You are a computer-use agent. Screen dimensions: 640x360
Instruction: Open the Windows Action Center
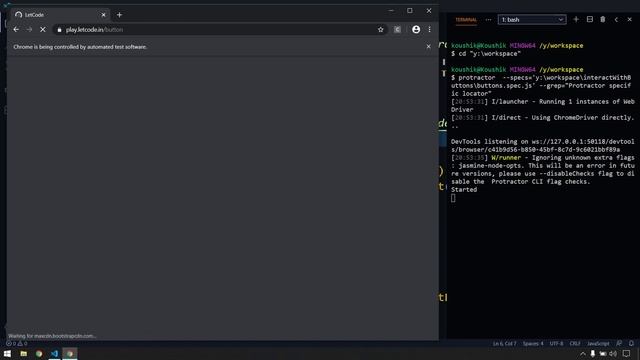626,353
